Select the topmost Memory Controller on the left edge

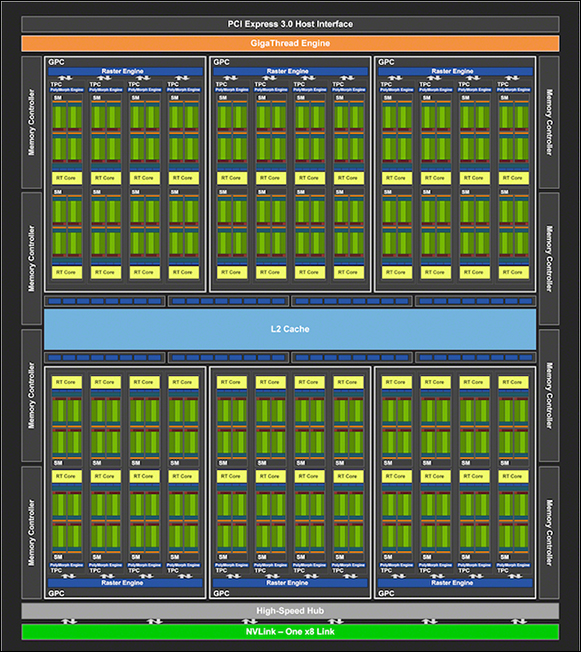32,122
